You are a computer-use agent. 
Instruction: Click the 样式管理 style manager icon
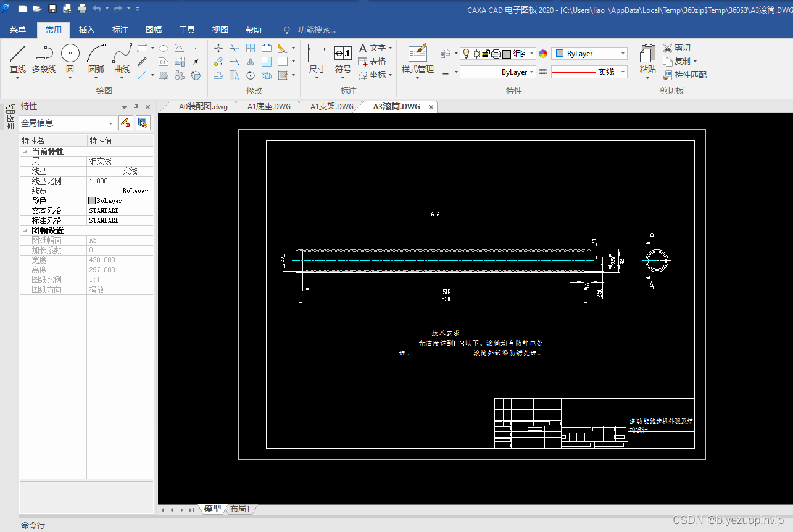(x=418, y=52)
